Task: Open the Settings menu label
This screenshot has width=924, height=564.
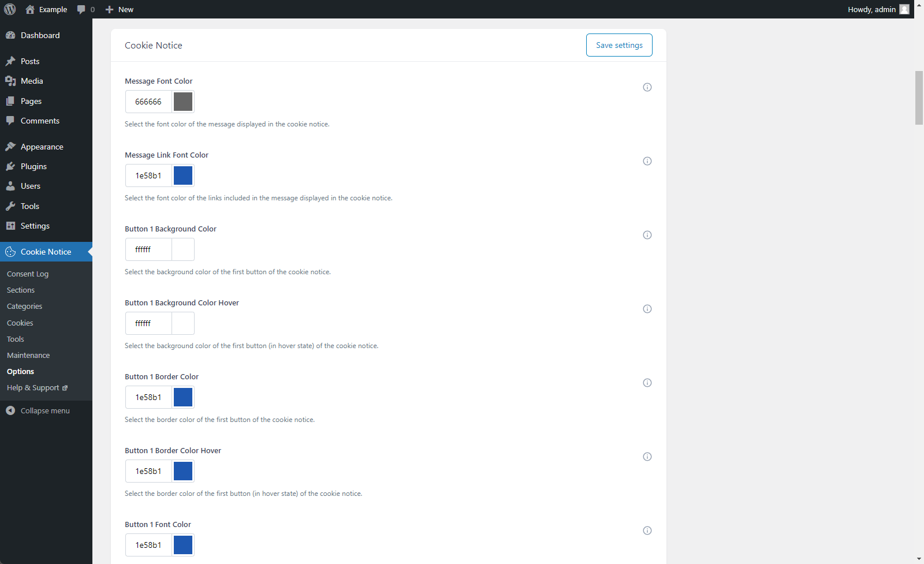Action: 35,226
